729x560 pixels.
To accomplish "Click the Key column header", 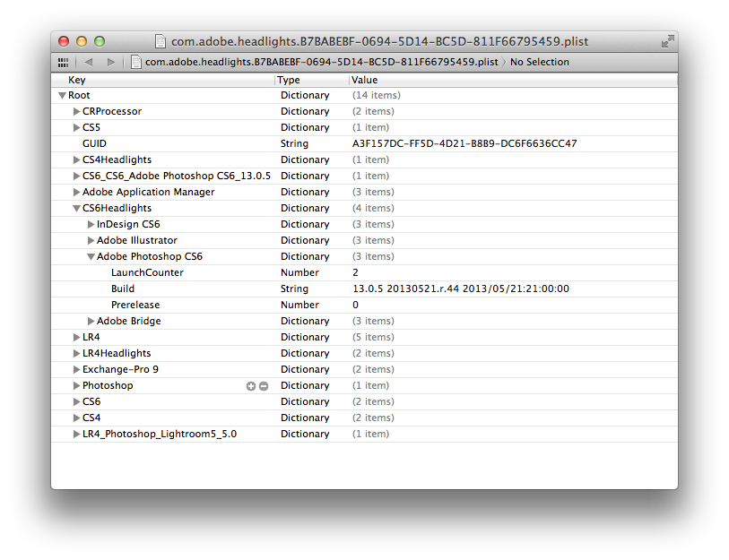I will 161,80.
